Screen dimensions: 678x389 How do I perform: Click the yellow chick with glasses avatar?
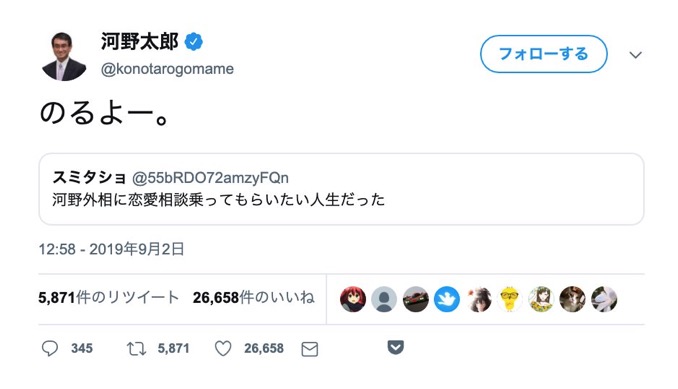coord(509,299)
